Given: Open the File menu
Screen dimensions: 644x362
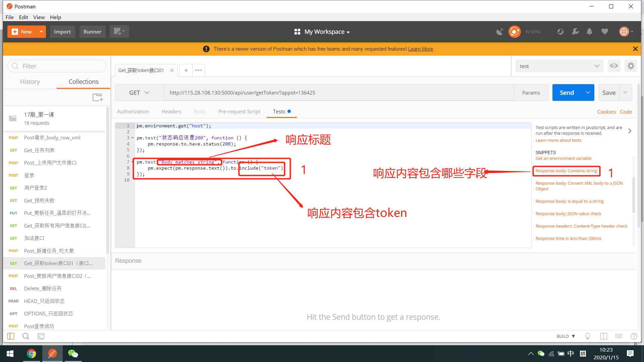Looking at the screenshot, I should pyautogui.click(x=10, y=17).
